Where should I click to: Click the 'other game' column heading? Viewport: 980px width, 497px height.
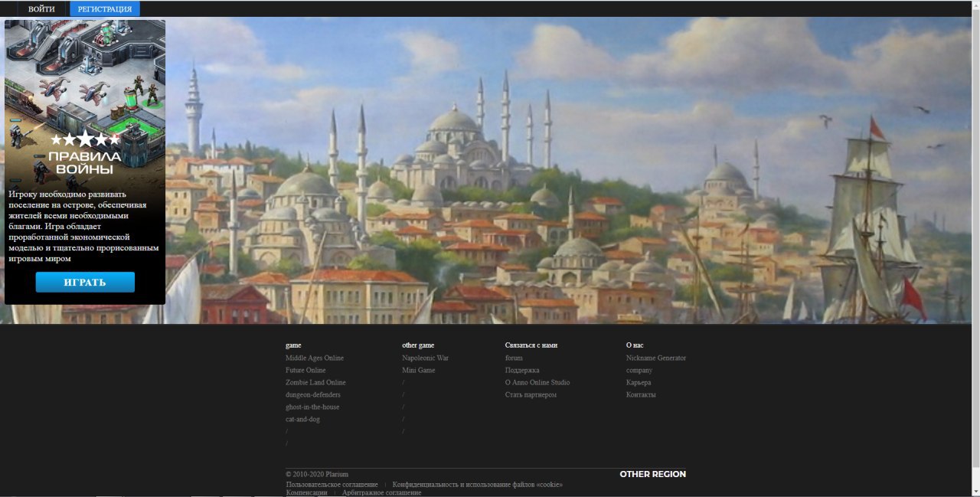[x=418, y=345]
